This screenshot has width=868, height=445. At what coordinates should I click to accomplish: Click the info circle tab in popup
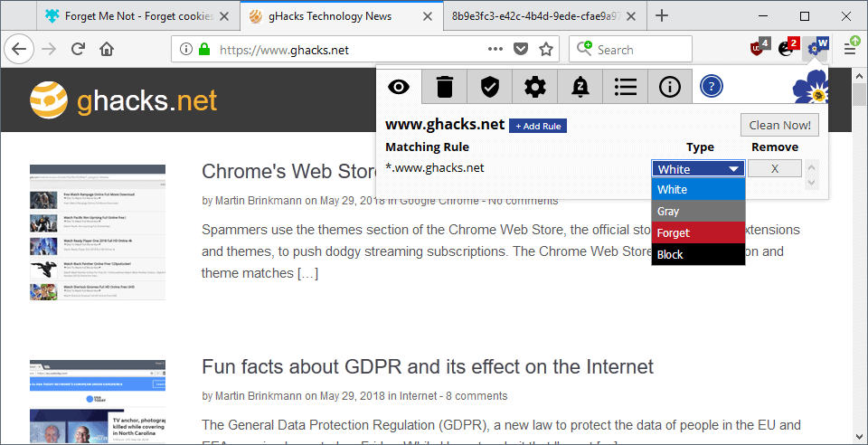pyautogui.click(x=670, y=87)
